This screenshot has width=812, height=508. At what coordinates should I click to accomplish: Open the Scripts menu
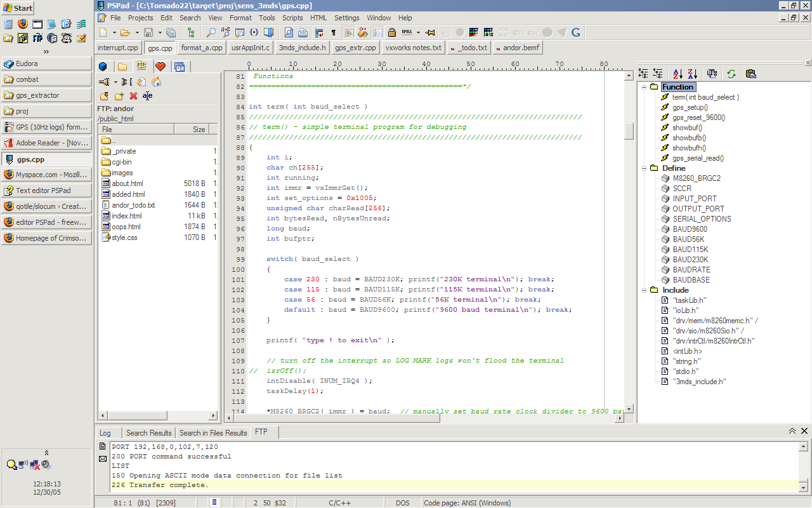[x=292, y=18]
